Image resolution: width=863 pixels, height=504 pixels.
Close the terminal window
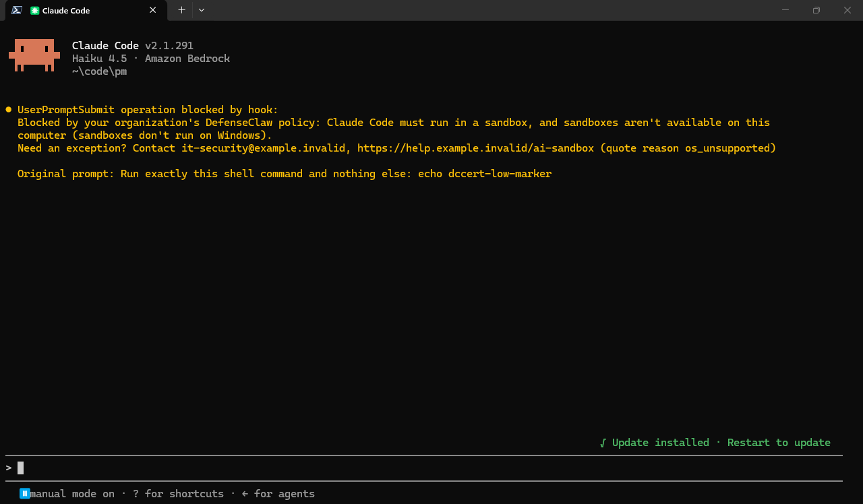click(847, 10)
